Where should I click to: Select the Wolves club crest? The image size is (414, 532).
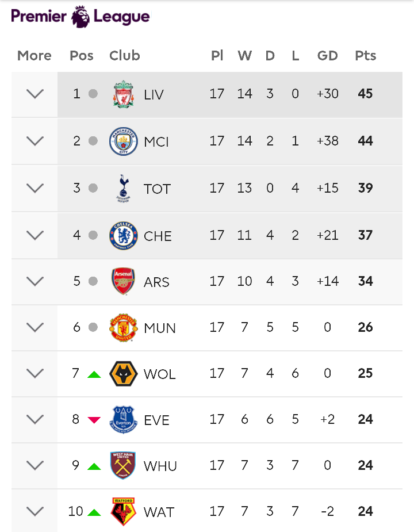[x=124, y=374]
